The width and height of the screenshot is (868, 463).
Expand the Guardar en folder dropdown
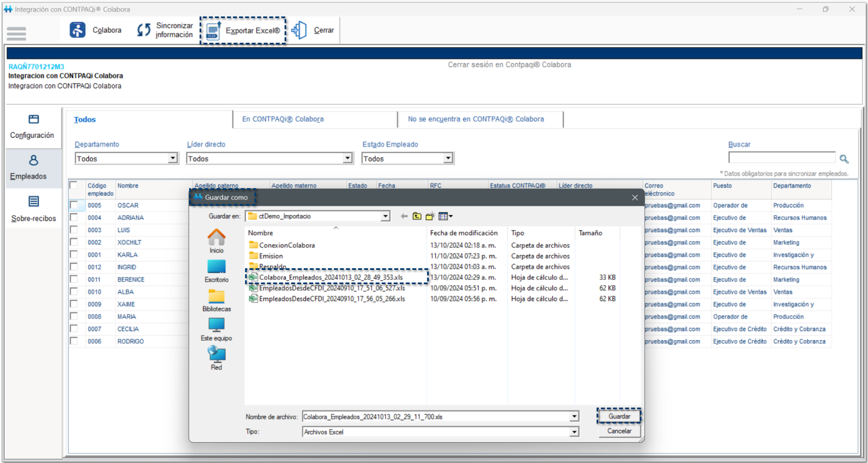[385, 217]
